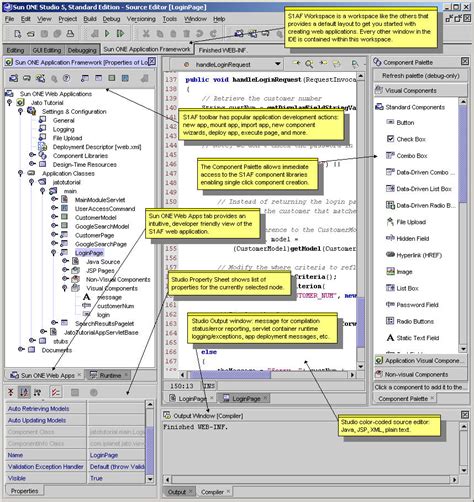Pick the Button component in the palette

[x=400, y=122]
